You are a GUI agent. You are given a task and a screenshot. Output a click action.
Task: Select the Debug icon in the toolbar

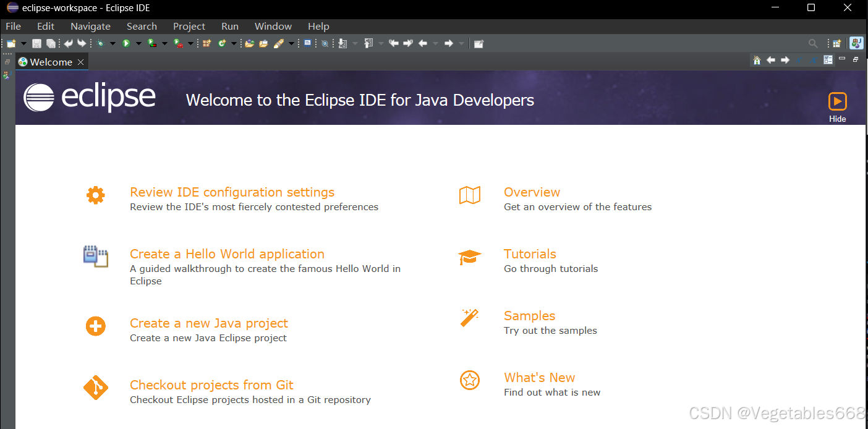tap(100, 43)
